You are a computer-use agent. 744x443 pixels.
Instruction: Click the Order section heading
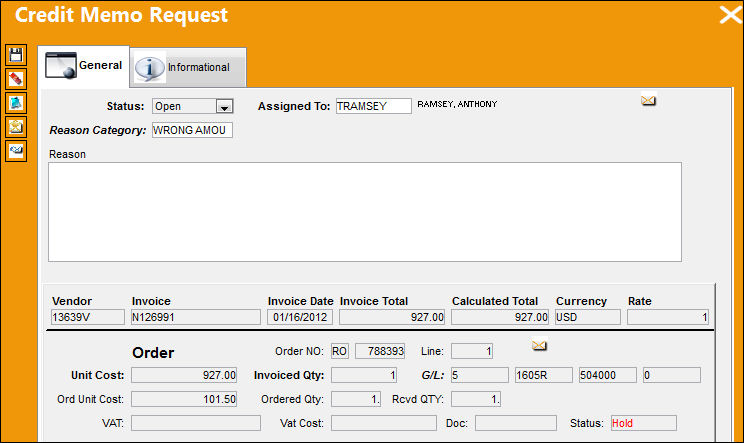(x=153, y=352)
